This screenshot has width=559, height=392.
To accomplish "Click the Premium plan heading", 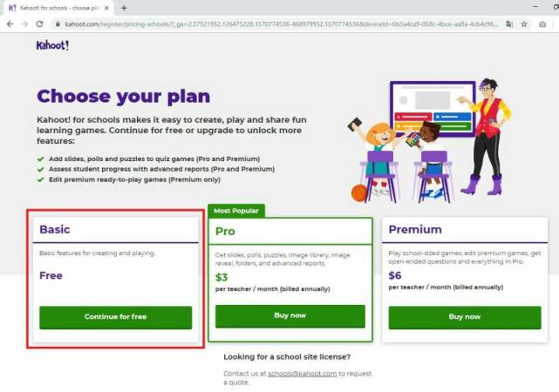I will (x=415, y=229).
